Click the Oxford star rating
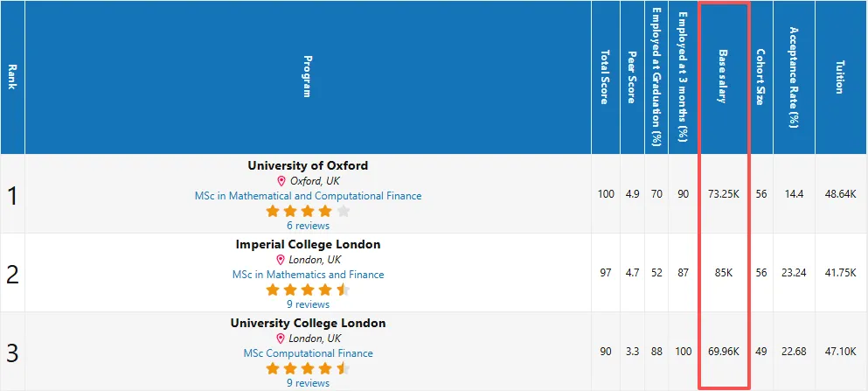Image resolution: width=868 pixels, height=391 pixels. click(308, 211)
